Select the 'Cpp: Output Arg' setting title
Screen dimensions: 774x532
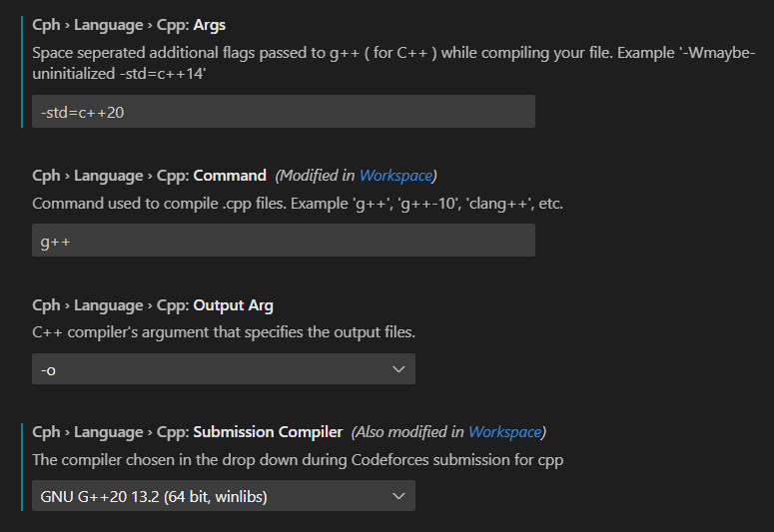click(x=153, y=305)
